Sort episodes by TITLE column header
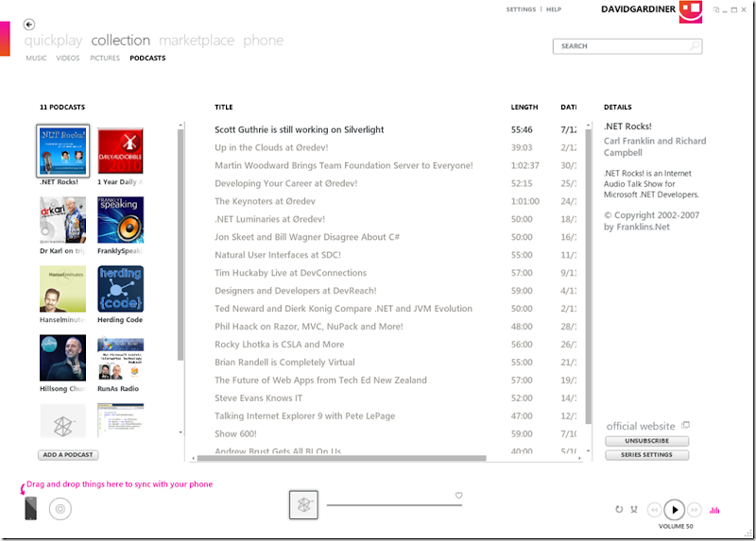 click(224, 107)
